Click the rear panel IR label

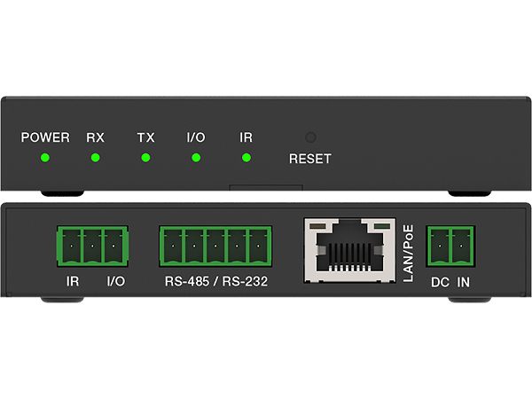point(74,283)
